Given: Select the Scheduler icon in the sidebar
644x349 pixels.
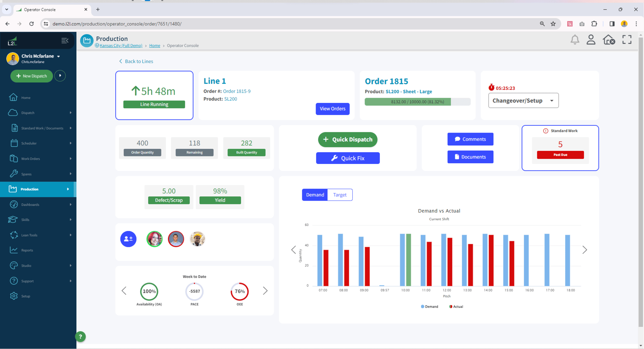Looking at the screenshot, I should click(14, 143).
